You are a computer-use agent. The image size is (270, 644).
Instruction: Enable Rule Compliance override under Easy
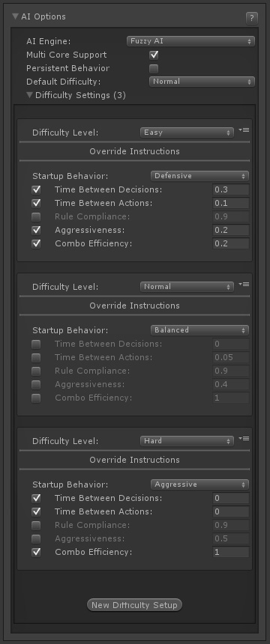coord(36,216)
